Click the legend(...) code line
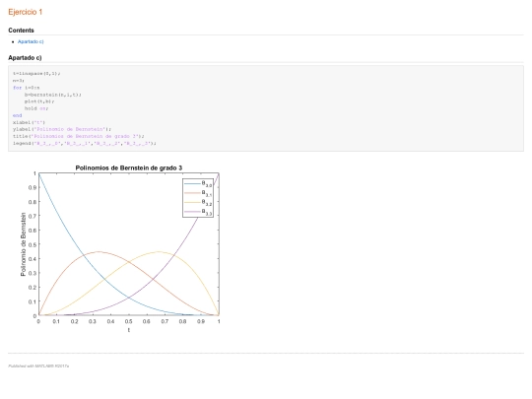The width and height of the screenshot is (532, 399). click(x=85, y=143)
